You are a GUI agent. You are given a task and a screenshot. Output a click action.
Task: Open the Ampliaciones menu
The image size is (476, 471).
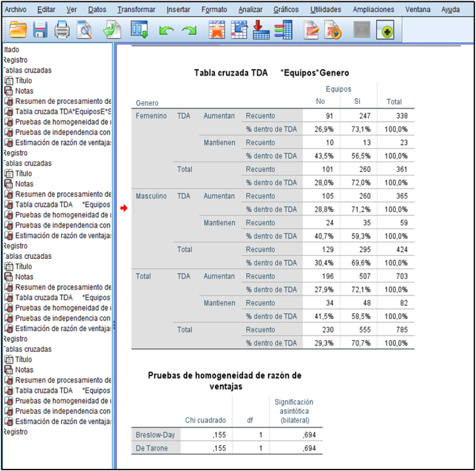point(374,9)
